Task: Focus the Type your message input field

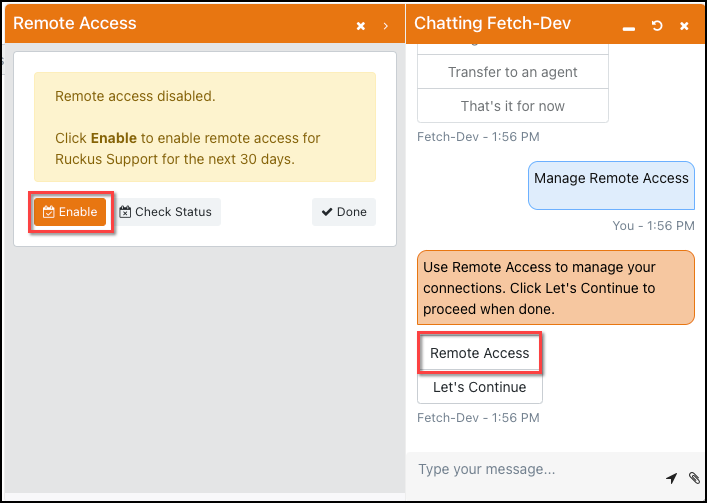Action: (x=537, y=470)
